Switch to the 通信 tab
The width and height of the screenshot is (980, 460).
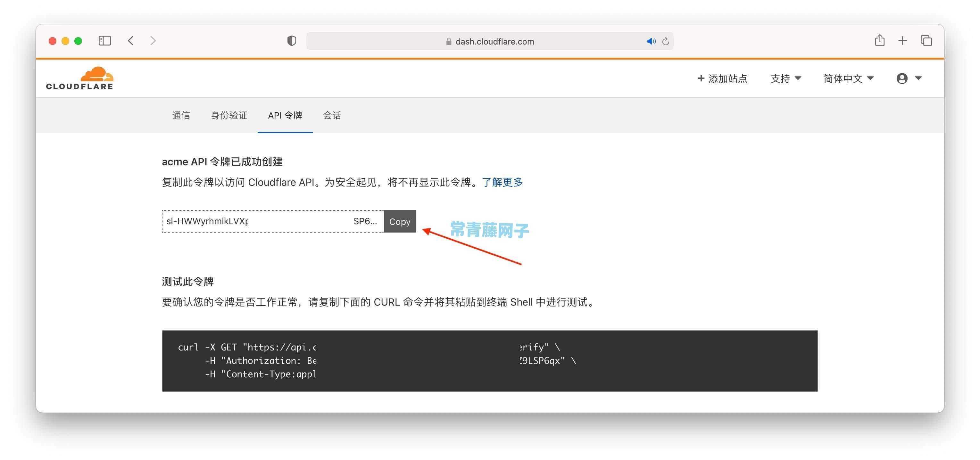pyautogui.click(x=181, y=115)
